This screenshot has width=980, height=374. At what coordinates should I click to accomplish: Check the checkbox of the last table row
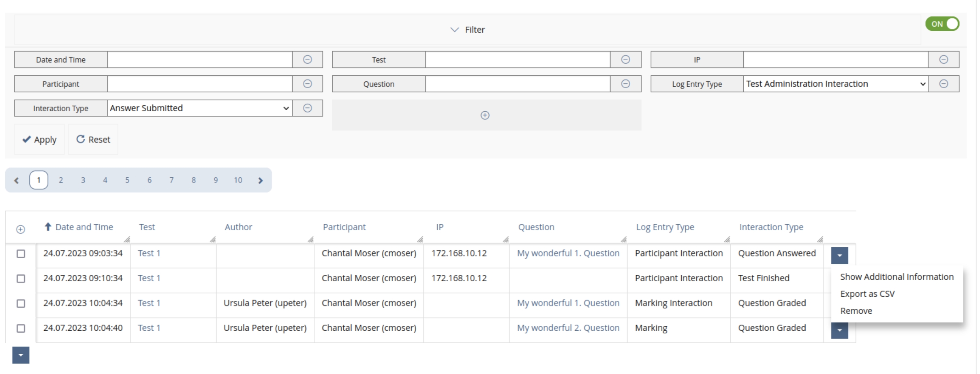[x=21, y=329]
